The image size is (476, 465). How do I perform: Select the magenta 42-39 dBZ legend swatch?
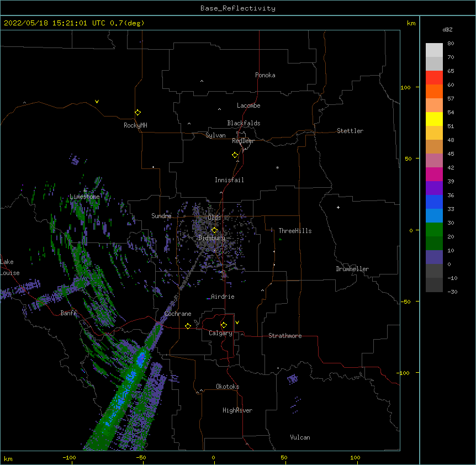tap(434, 174)
